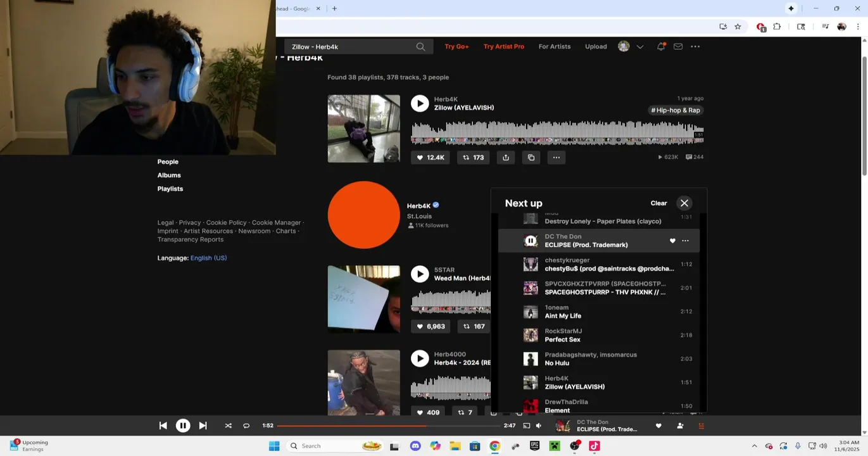Pause playback in the bottom player
Screen dimensions: 868x456
[x=183, y=426]
